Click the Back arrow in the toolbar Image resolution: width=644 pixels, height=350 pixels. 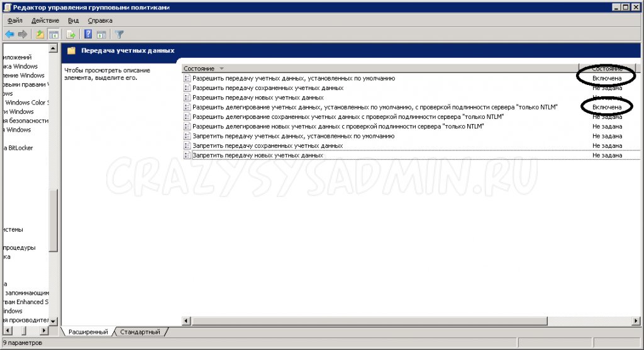pos(9,34)
